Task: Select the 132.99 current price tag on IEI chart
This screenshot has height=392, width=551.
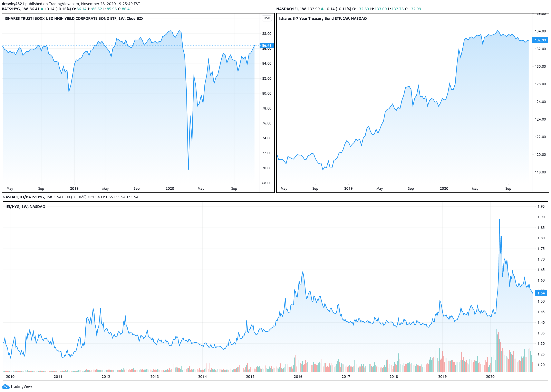Action: click(540, 40)
